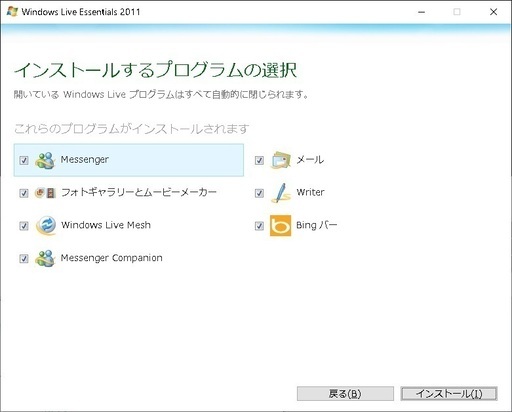Click the Windows Live logo in title bar

(x=12, y=12)
